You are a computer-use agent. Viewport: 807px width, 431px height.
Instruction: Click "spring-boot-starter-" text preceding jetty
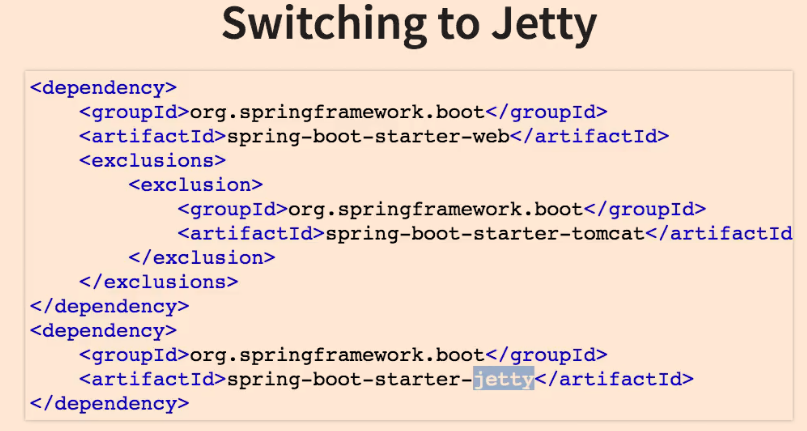click(350, 379)
